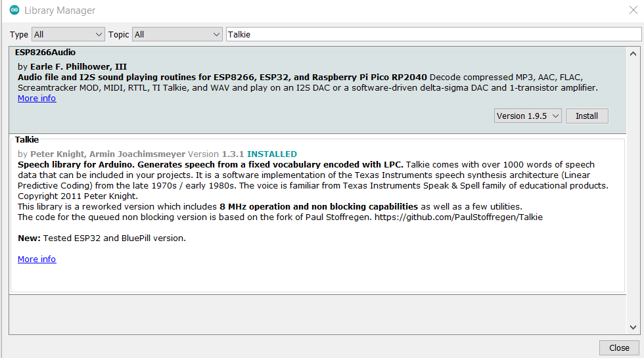The height and width of the screenshot is (358, 644).
Task: Click authors Peter Knight, Armin Joachimsmeyer
Action: 108,154
